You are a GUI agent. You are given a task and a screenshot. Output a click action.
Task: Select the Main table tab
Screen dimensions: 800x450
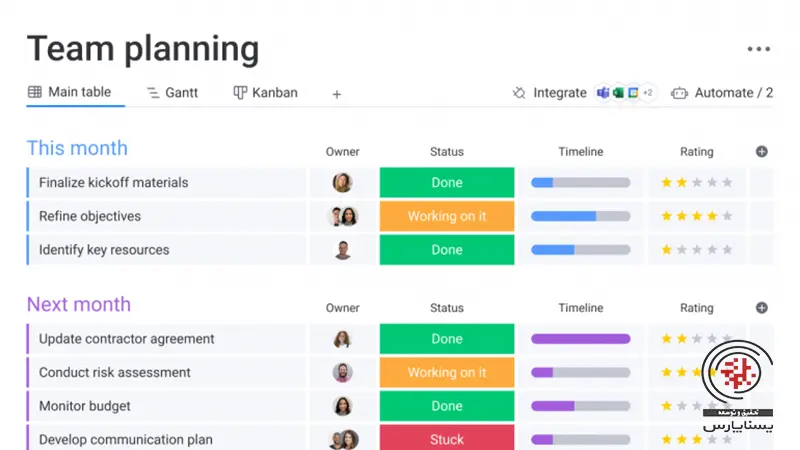(x=70, y=92)
